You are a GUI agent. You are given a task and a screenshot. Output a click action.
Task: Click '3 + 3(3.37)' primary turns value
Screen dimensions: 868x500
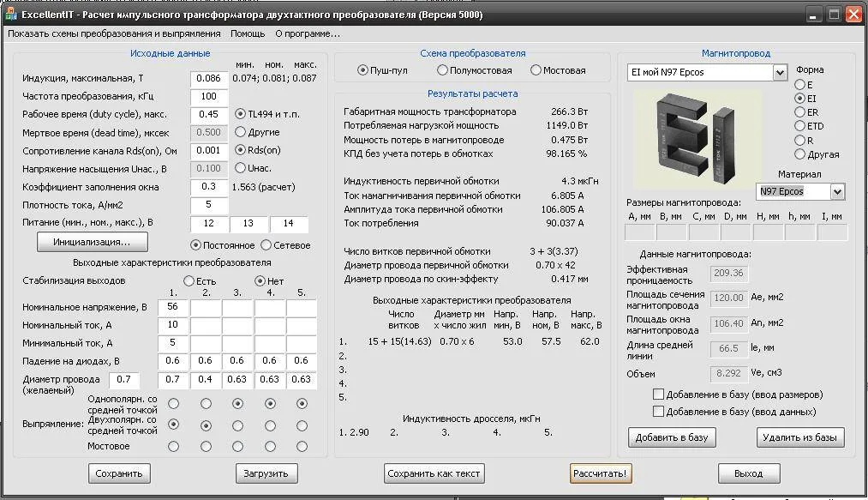[554, 251]
